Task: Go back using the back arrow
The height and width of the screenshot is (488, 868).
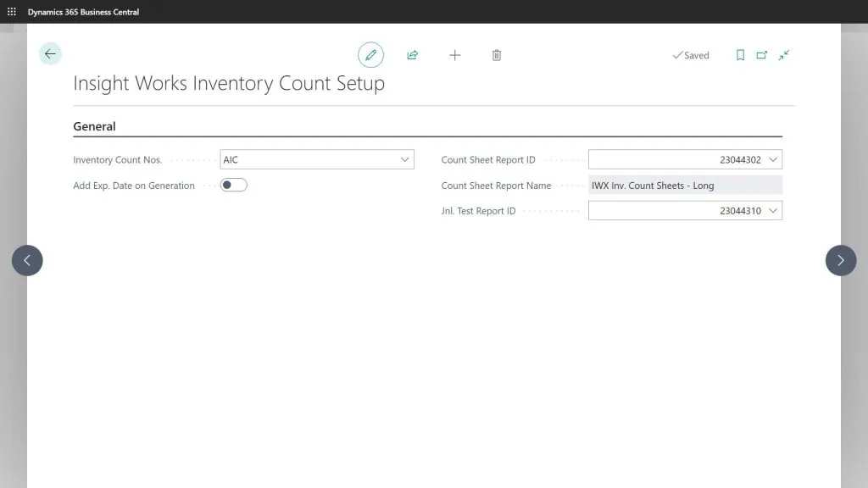Action: pyautogui.click(x=50, y=53)
